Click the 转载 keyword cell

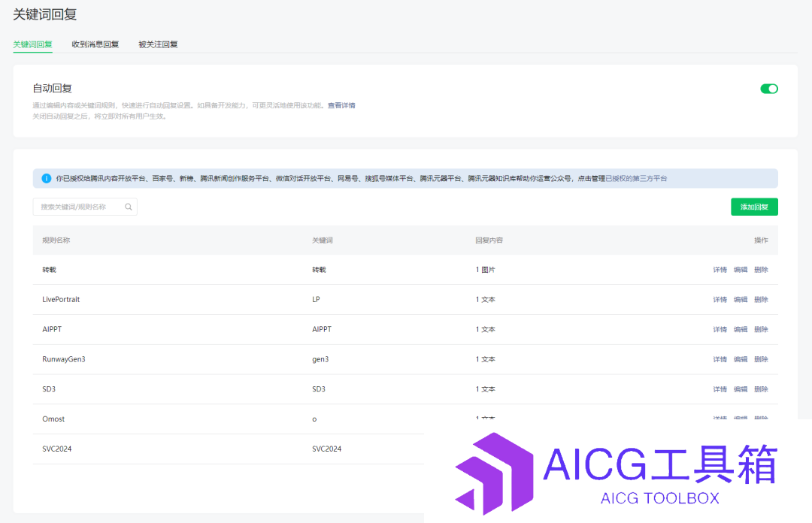(319, 270)
